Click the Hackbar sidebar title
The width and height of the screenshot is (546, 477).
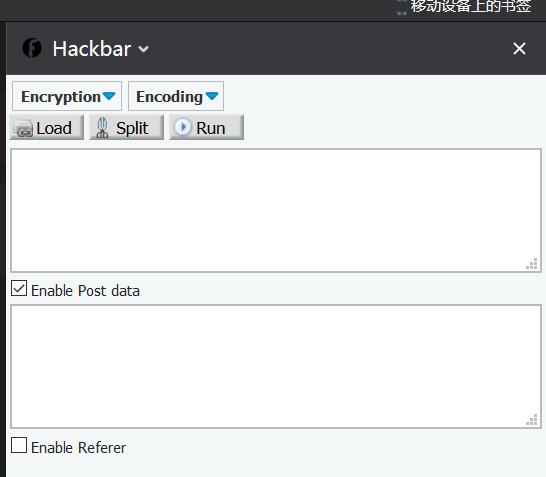click(92, 48)
